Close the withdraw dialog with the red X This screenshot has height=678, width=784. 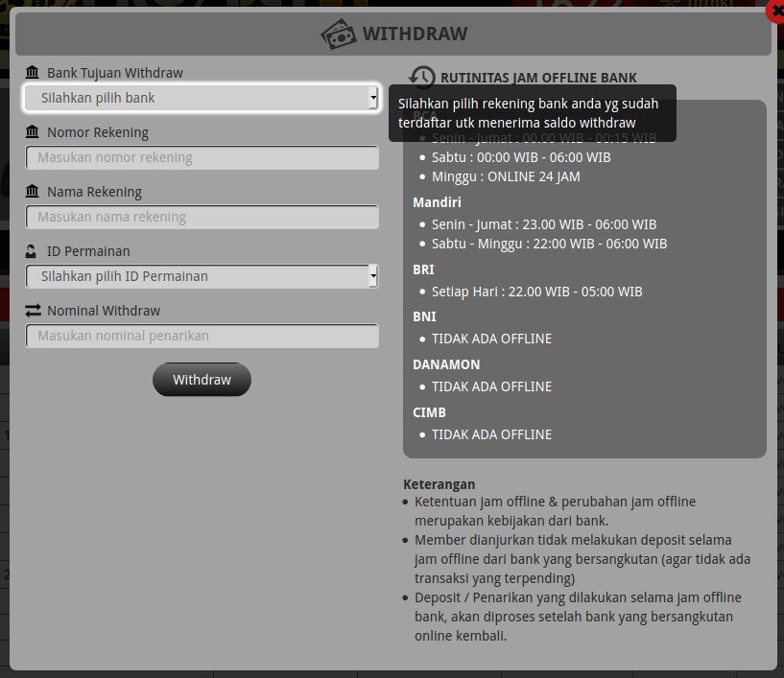pos(774,12)
